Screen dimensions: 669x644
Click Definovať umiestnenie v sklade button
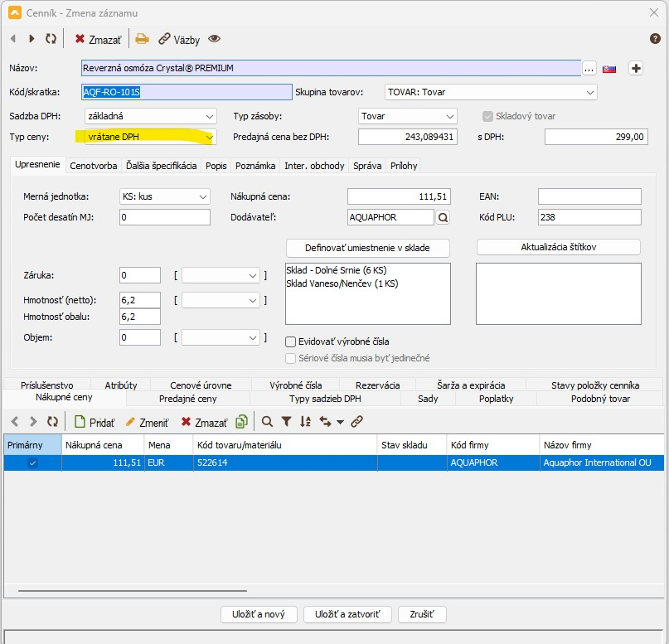(x=367, y=248)
